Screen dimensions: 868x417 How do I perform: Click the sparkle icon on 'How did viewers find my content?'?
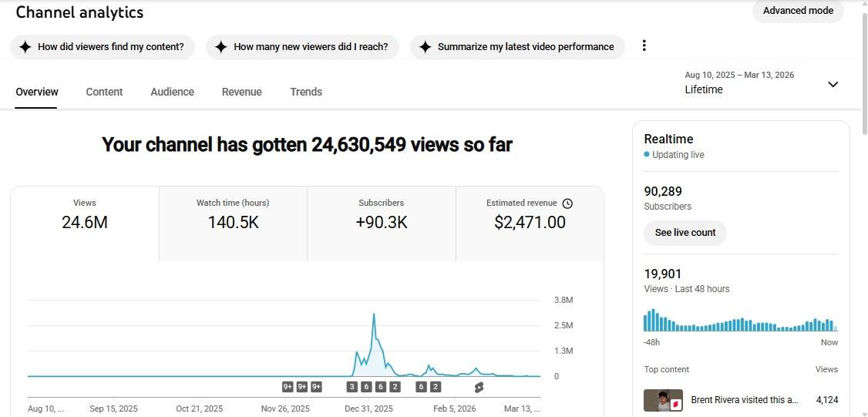click(x=25, y=47)
